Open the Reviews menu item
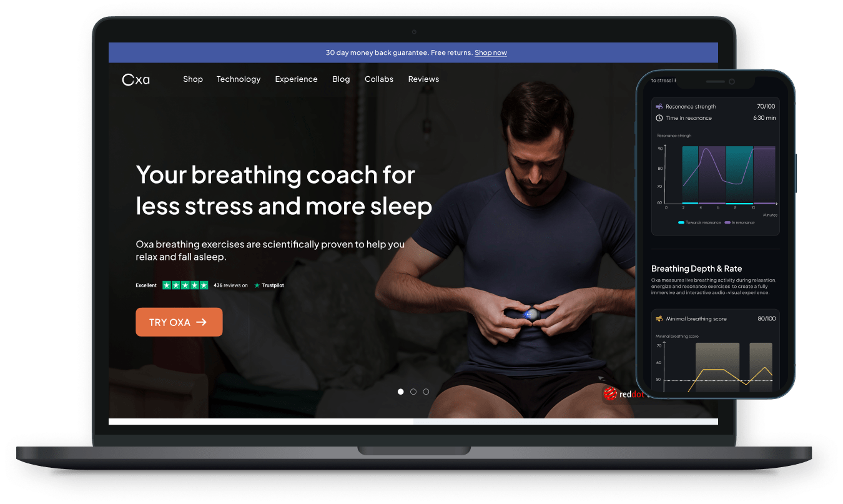The image size is (843, 504). pyautogui.click(x=423, y=79)
